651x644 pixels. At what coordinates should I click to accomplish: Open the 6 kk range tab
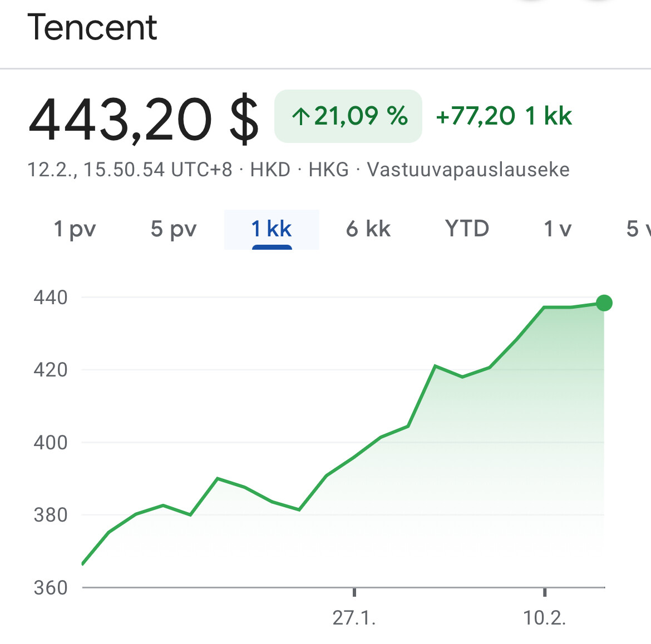[x=368, y=229]
